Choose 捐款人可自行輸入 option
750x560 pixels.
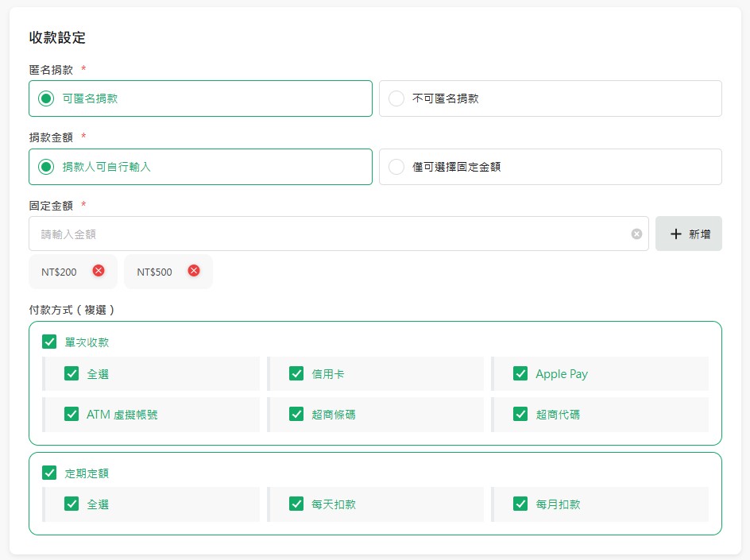(47, 167)
